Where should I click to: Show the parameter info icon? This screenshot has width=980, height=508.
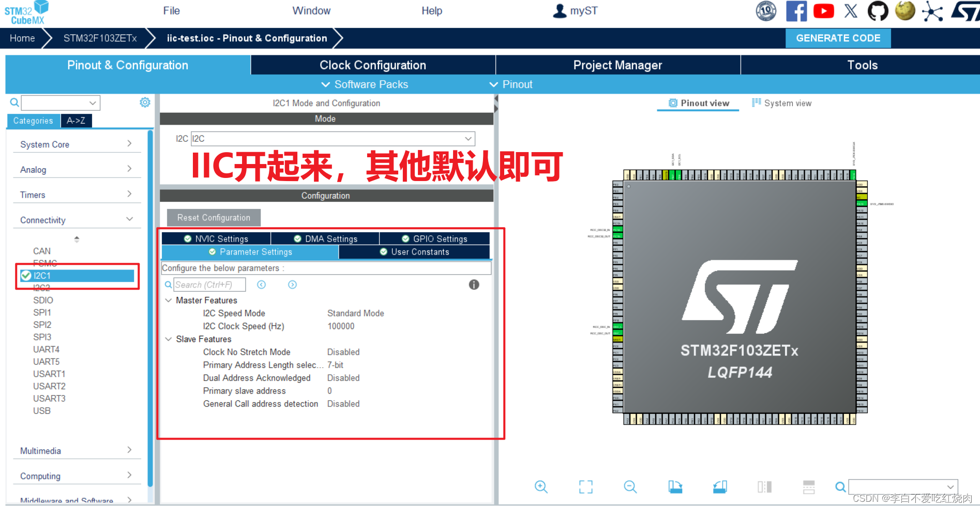(474, 285)
